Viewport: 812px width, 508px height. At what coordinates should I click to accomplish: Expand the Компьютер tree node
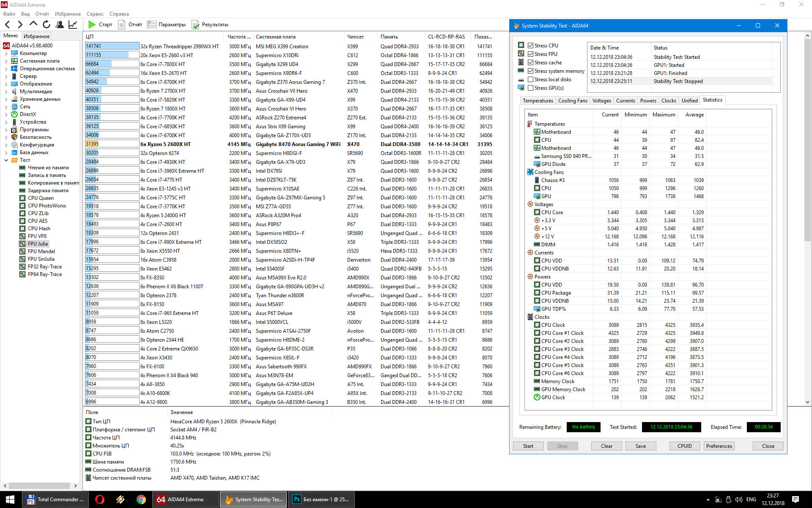coord(6,53)
